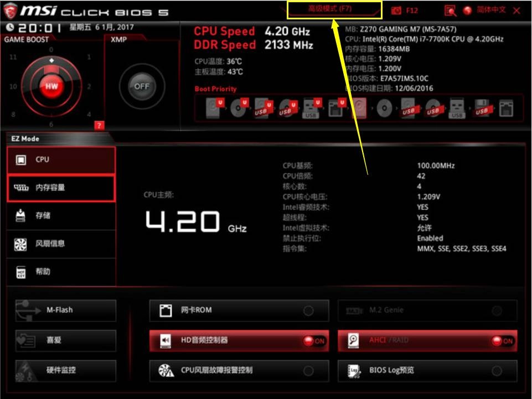This screenshot has width=532, height=399.
Task: Toggle the GAME BOOST HW knob
Action: [x=51, y=86]
